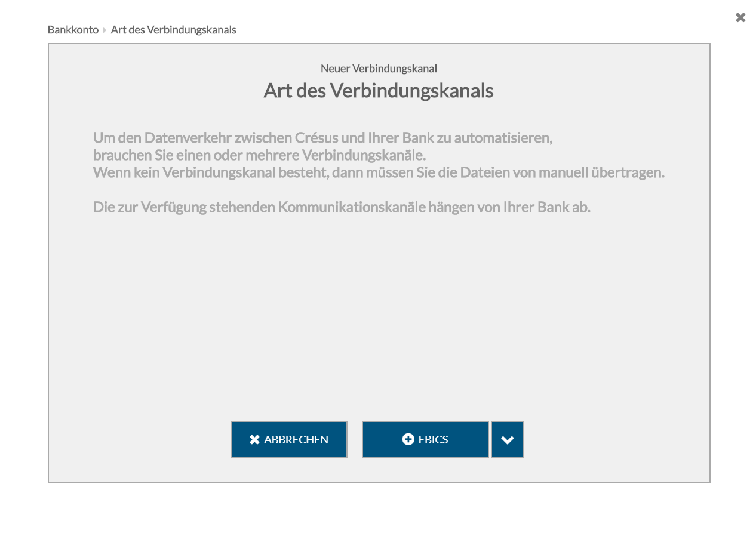Click the line starting 'Die zur Verfügung stehenden'

point(342,207)
